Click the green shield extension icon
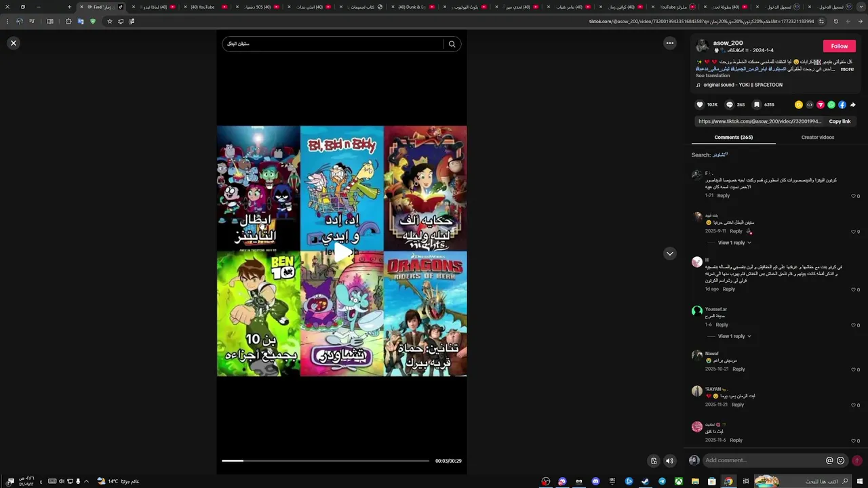The image size is (868, 488). coord(93,21)
